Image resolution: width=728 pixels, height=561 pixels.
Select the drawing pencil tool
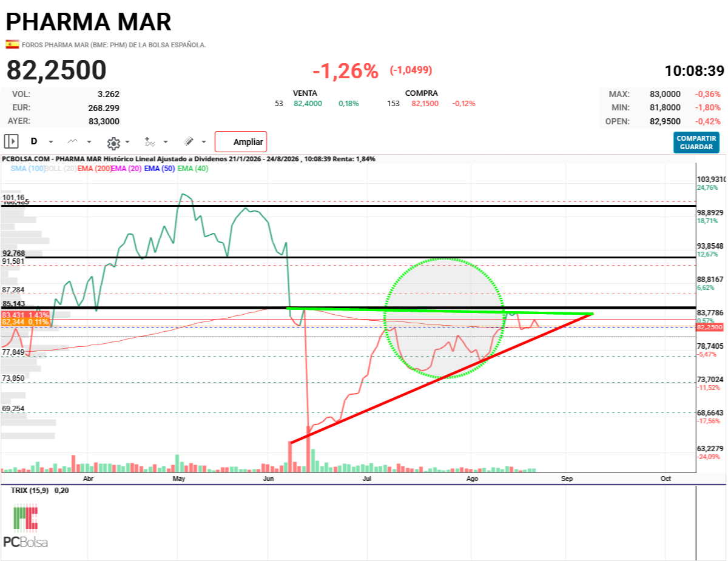click(x=189, y=141)
